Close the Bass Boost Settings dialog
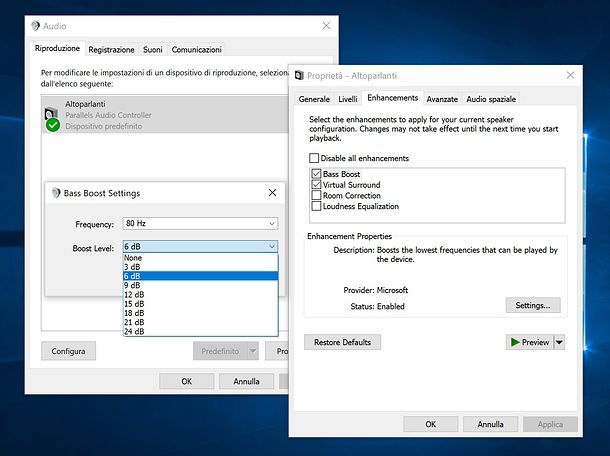The width and height of the screenshot is (610, 456). click(272, 193)
